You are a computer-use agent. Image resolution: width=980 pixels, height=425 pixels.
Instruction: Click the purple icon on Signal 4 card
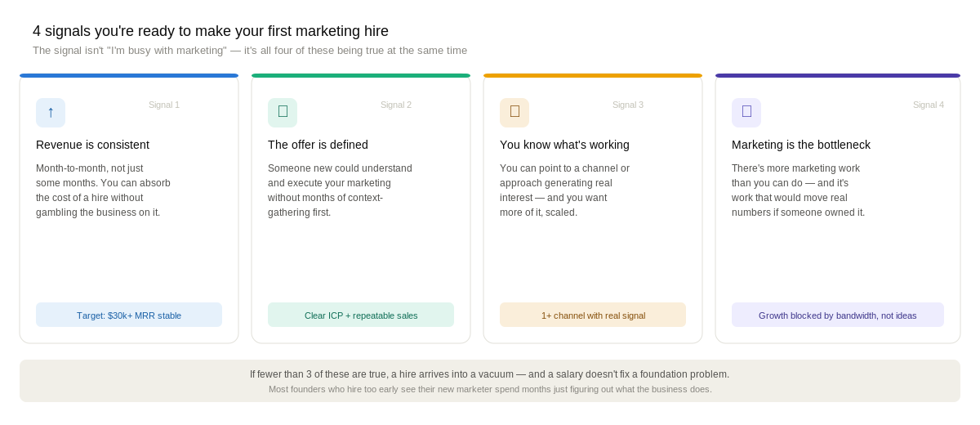click(x=746, y=113)
